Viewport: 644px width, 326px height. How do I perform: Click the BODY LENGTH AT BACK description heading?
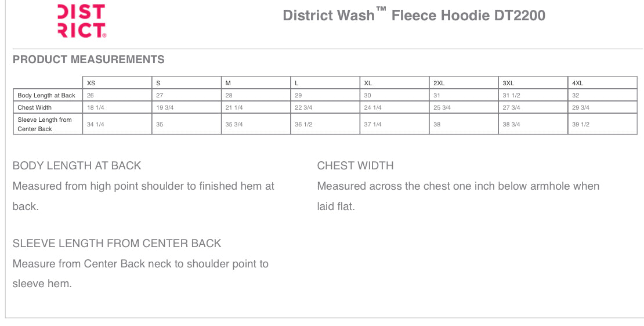point(77,165)
